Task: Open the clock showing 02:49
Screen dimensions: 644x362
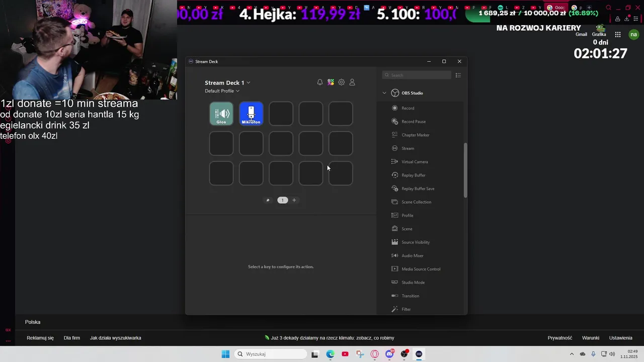Action: coord(629,354)
